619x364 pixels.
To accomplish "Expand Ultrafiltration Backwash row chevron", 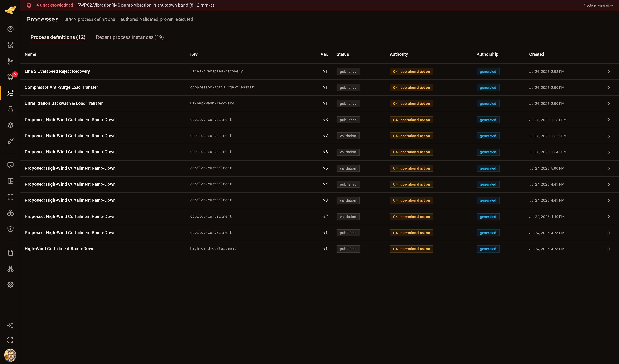I will click(609, 104).
